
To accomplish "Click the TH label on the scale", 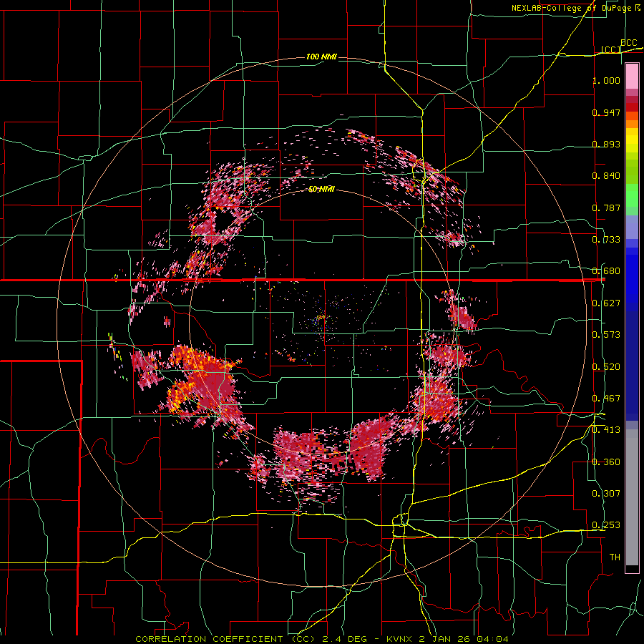I will click(x=615, y=557).
